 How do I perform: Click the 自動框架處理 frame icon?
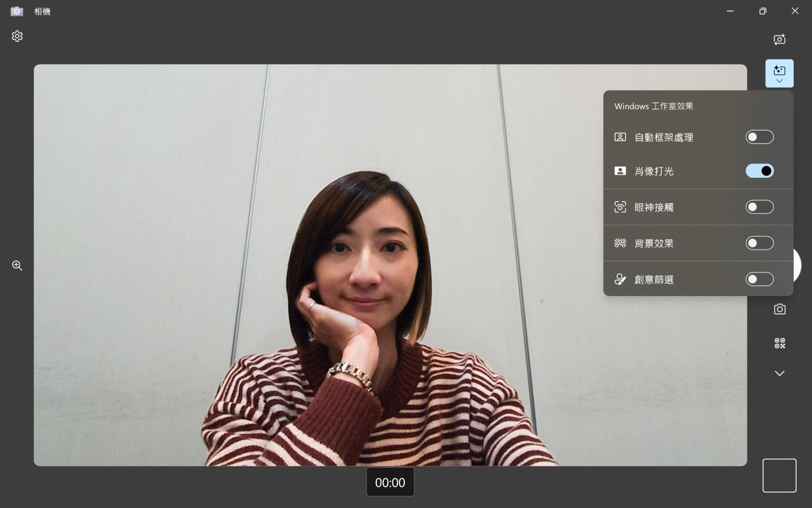[x=620, y=137]
